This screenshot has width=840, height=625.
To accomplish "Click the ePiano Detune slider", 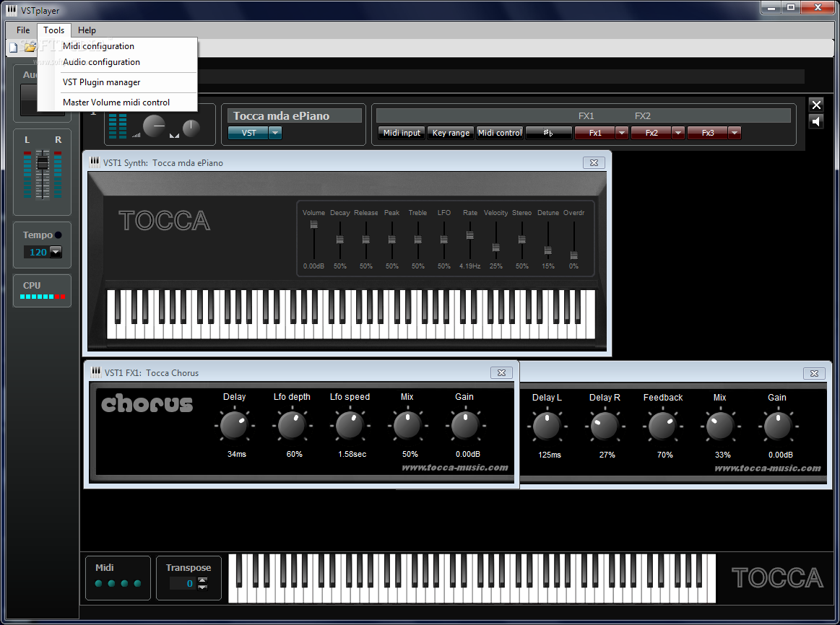I will tap(548, 250).
